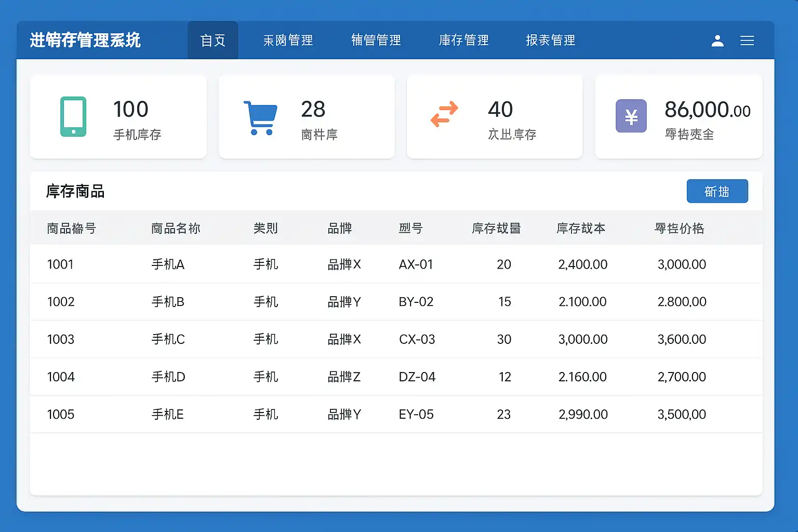
Task: Click the 进销存管理系统 title logo
Action: pos(85,41)
